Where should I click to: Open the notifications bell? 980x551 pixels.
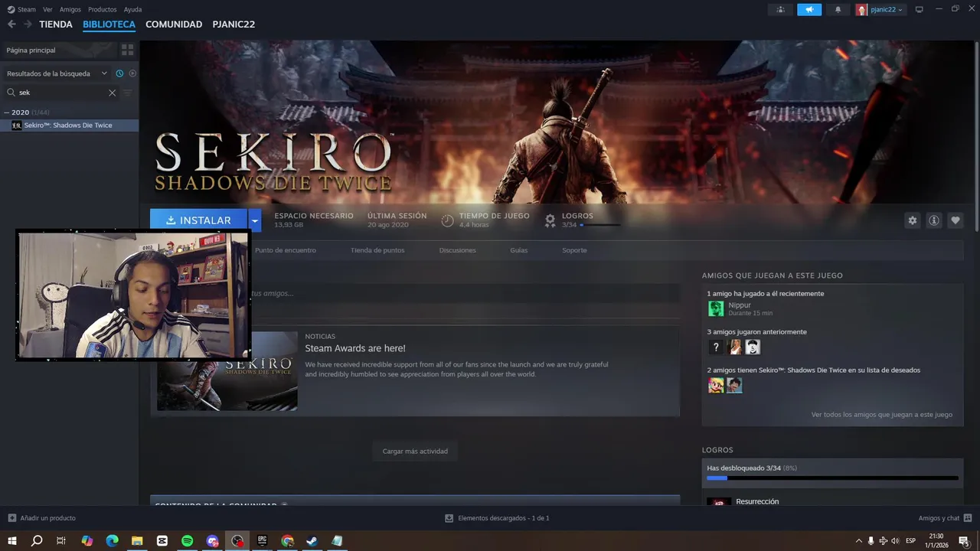[838, 9]
